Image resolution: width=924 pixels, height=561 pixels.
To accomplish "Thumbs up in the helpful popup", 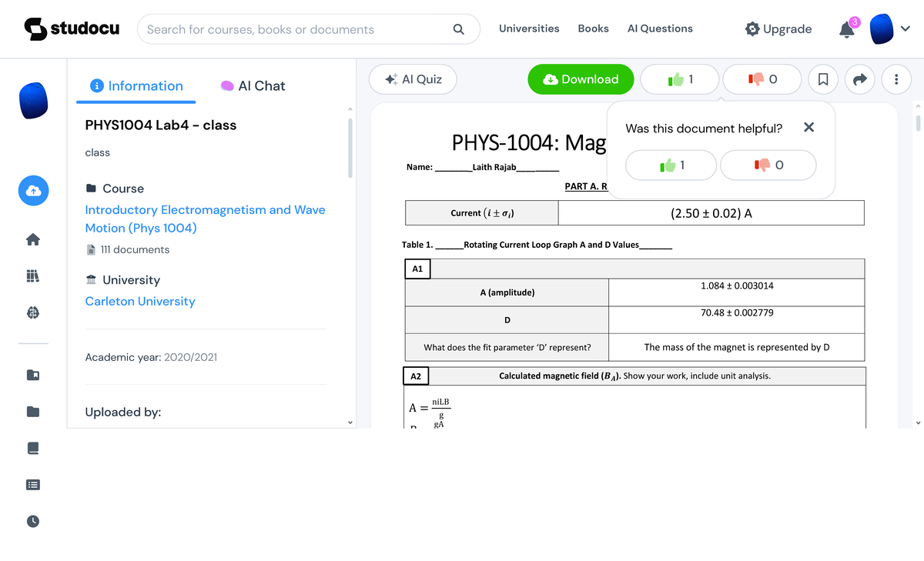I will point(671,165).
